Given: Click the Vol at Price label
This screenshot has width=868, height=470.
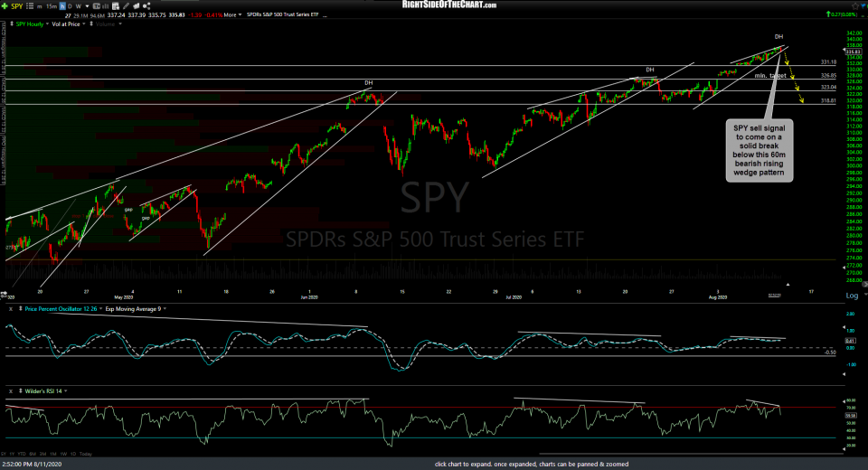Looking at the screenshot, I should (66, 23).
